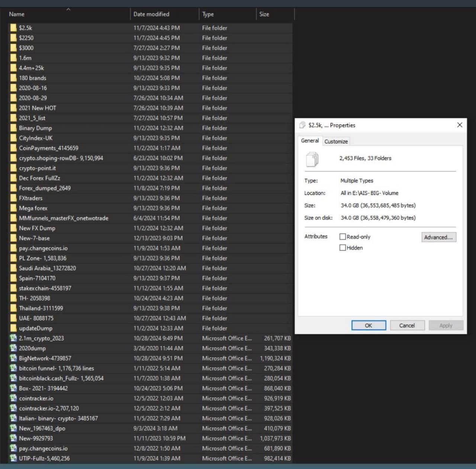Select the "crypto-point.it" folder name
This screenshot has width=476, height=469.
coord(38,168)
